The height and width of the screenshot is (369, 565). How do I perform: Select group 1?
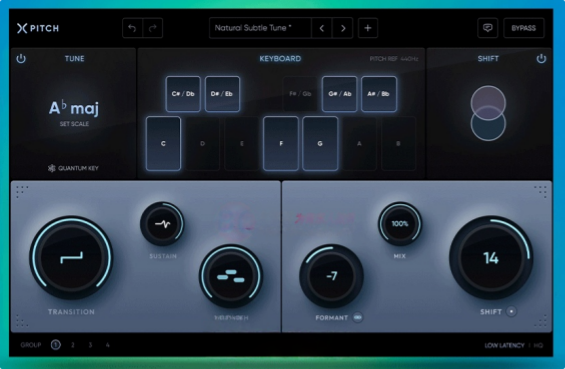pos(55,345)
